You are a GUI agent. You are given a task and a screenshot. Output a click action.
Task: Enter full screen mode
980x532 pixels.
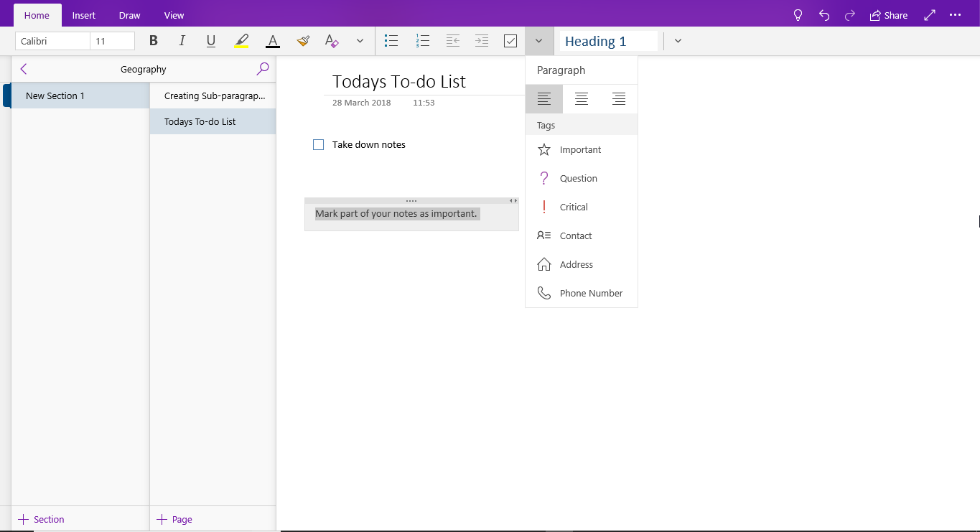pyautogui.click(x=930, y=15)
